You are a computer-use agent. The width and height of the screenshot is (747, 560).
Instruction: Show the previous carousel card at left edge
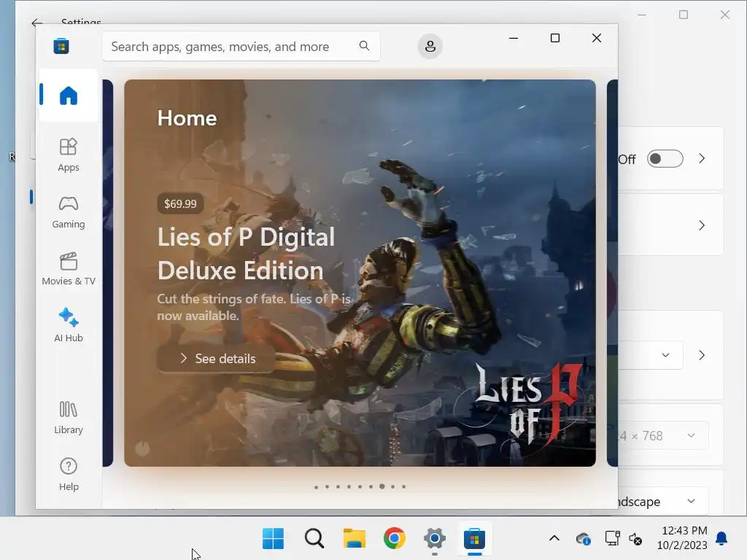point(108,273)
